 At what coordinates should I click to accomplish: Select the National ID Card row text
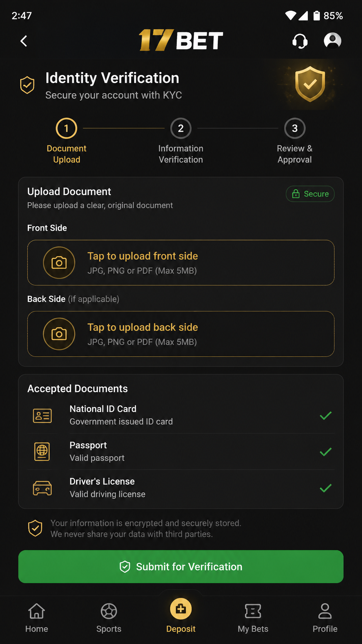(121, 415)
